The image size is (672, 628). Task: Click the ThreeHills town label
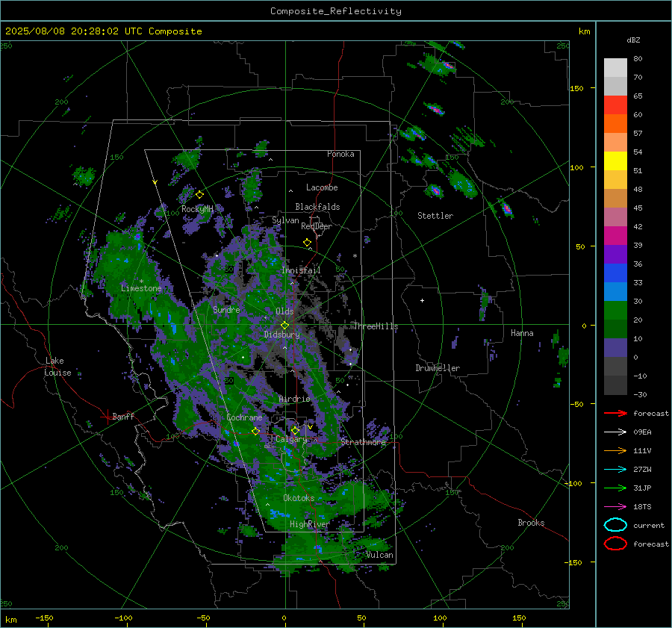click(x=376, y=326)
